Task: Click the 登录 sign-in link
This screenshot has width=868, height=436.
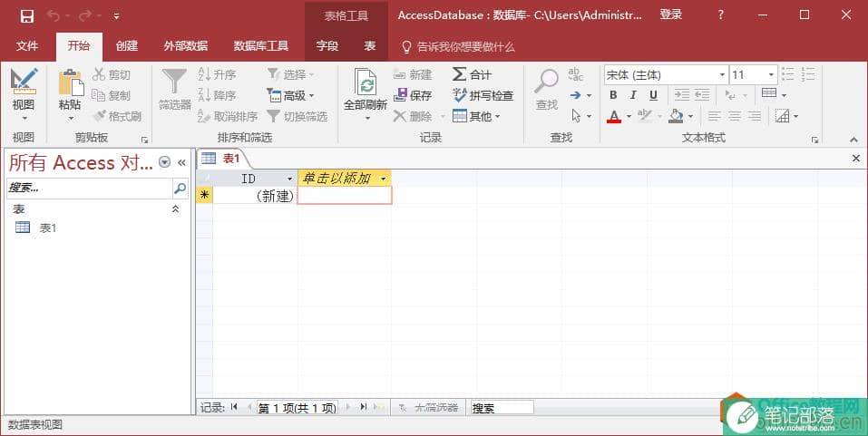Action: (x=671, y=15)
